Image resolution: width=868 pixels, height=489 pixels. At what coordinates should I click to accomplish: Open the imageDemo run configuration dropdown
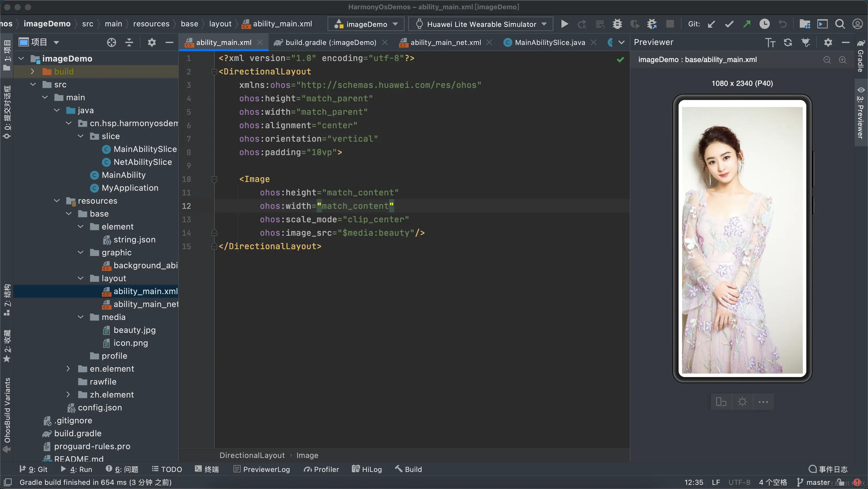pyautogui.click(x=366, y=24)
